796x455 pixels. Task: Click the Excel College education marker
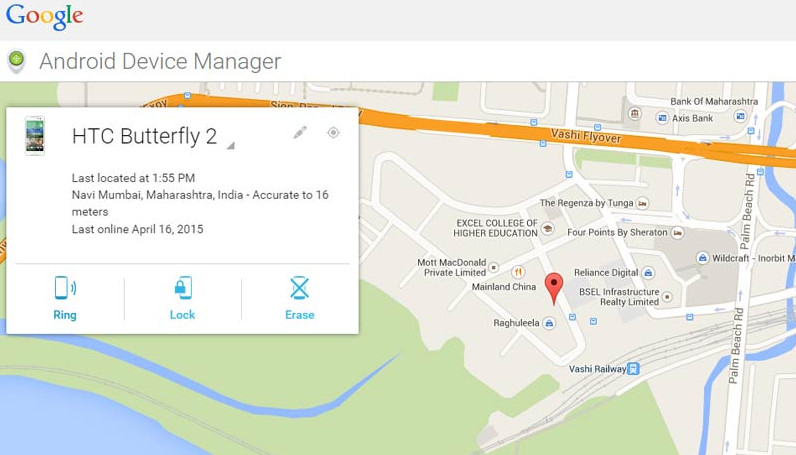[x=547, y=228]
